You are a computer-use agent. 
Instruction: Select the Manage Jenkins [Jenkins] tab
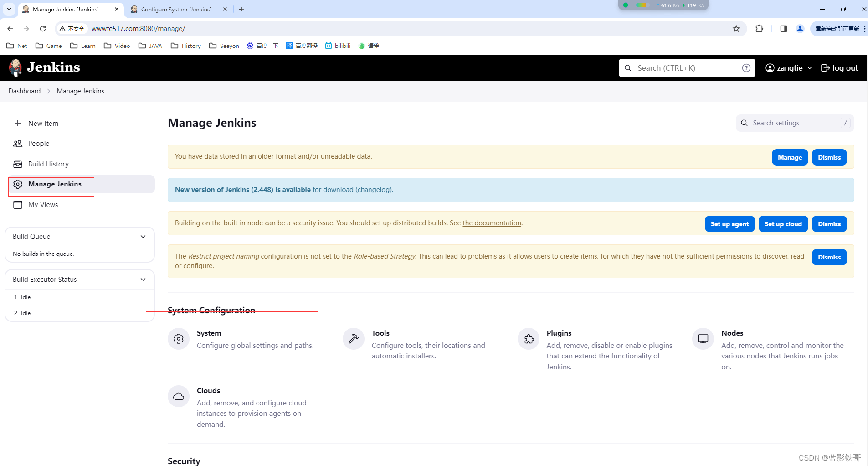pos(66,9)
